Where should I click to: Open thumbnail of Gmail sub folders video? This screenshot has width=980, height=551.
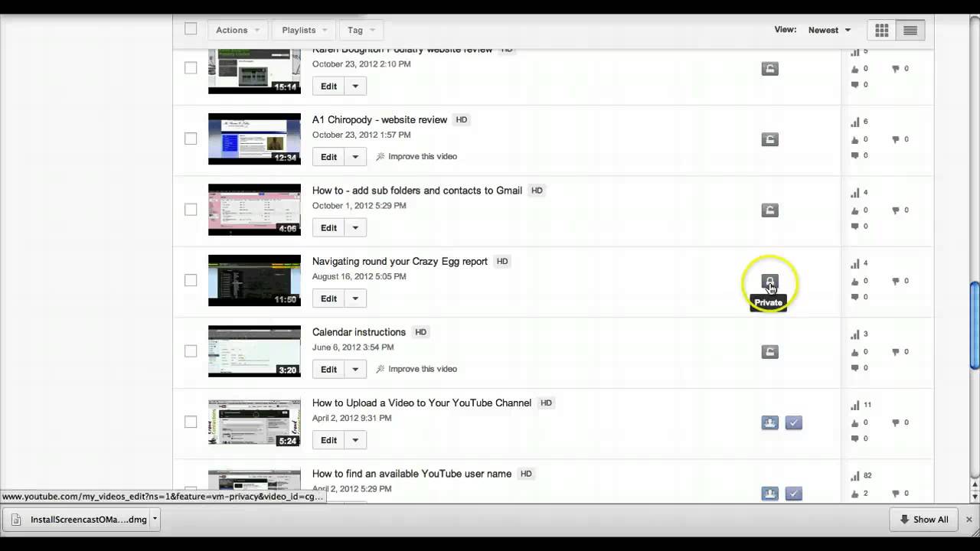[x=254, y=210]
